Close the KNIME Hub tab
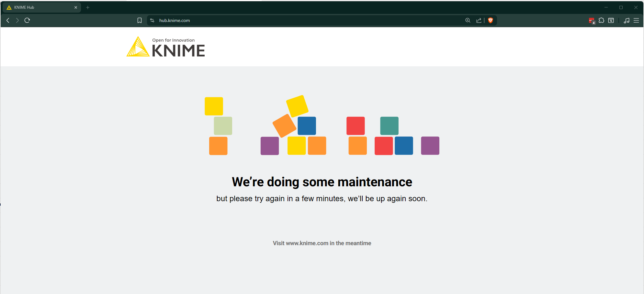 76,7
